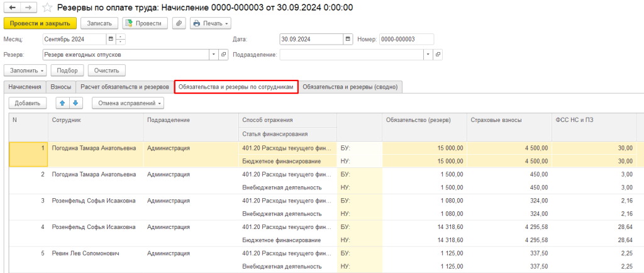
Task: Open the Резерв field's linked item
Action: [x=225, y=55]
